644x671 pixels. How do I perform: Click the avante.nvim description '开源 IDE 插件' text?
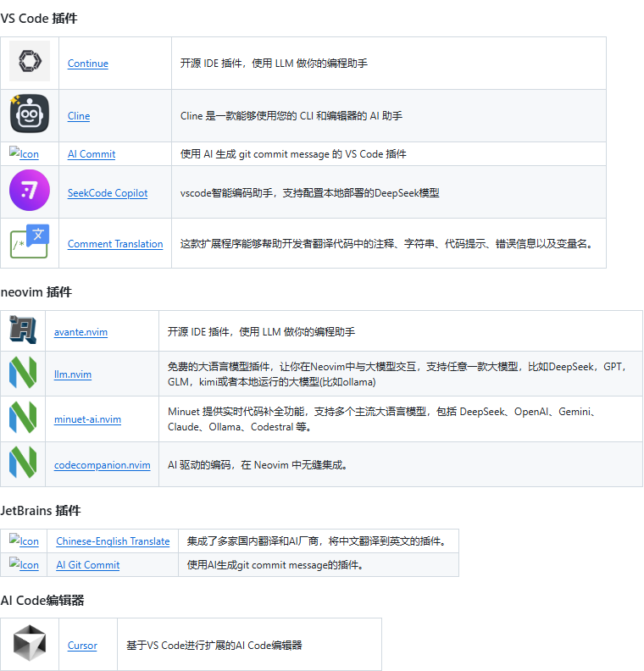(261, 332)
